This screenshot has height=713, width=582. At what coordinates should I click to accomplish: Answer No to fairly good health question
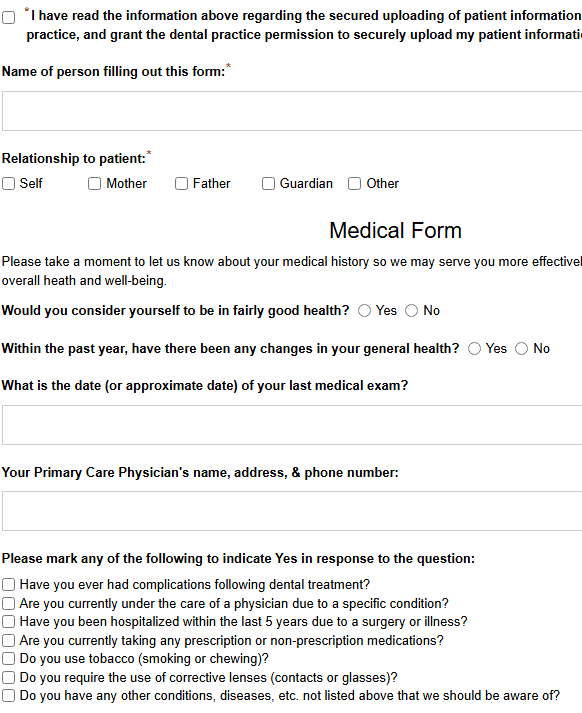click(411, 311)
